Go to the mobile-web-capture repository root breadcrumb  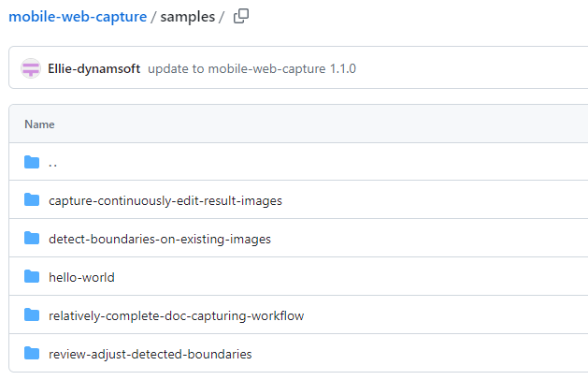(x=77, y=16)
